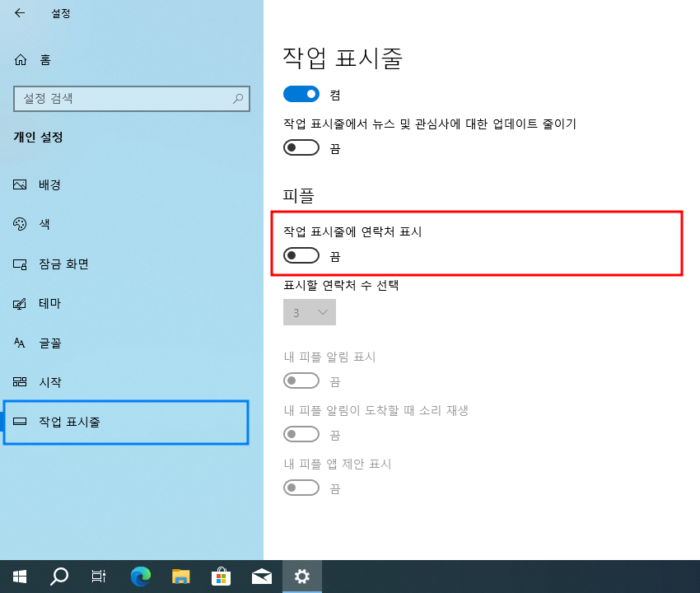Image resolution: width=700 pixels, height=593 pixels.
Task: Click the home icon next to 홈
Action: tap(21, 59)
